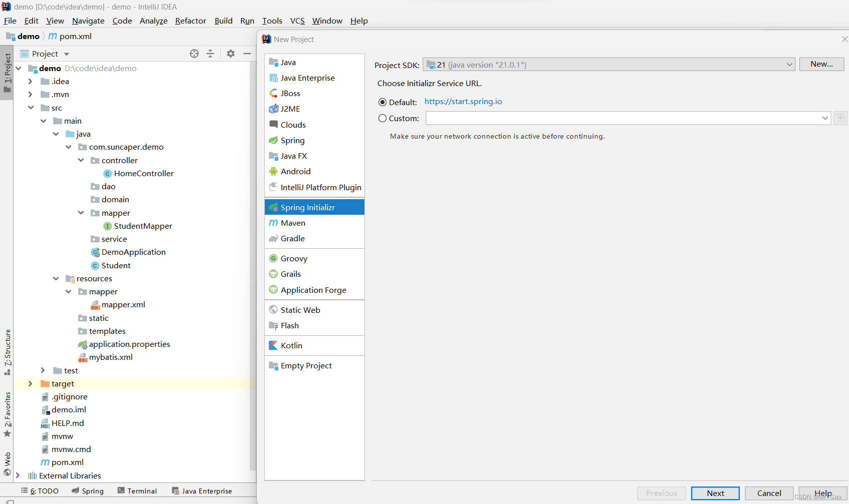This screenshot has width=849, height=504.
Task: Select Spring Initializr project type
Action: pyautogui.click(x=314, y=207)
